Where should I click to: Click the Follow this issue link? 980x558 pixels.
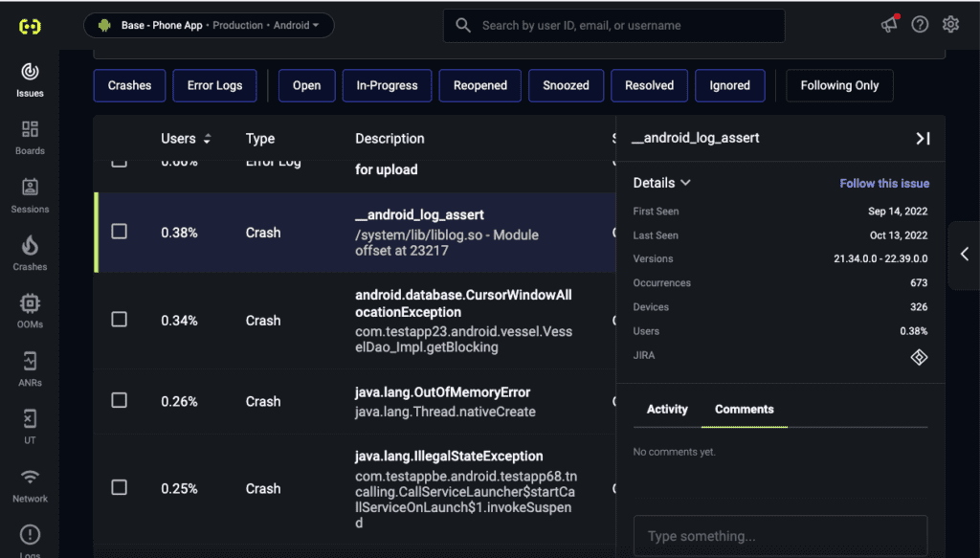point(883,183)
